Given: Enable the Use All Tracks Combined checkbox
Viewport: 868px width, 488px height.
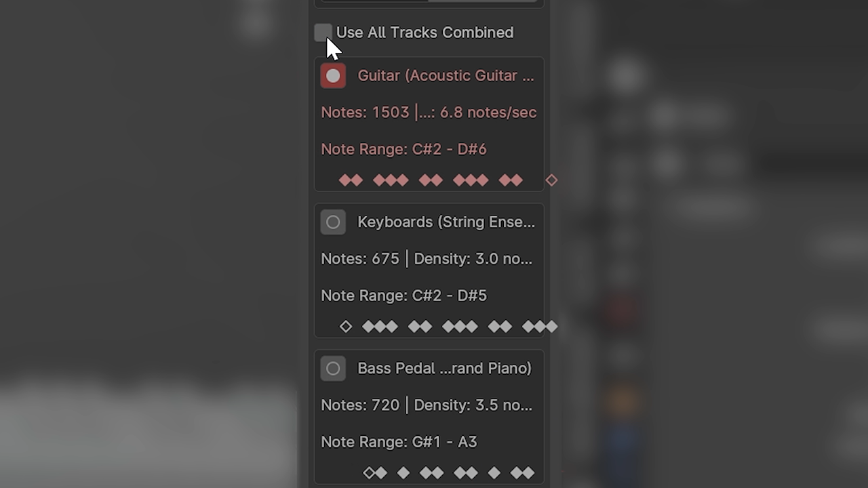Looking at the screenshot, I should pos(323,33).
